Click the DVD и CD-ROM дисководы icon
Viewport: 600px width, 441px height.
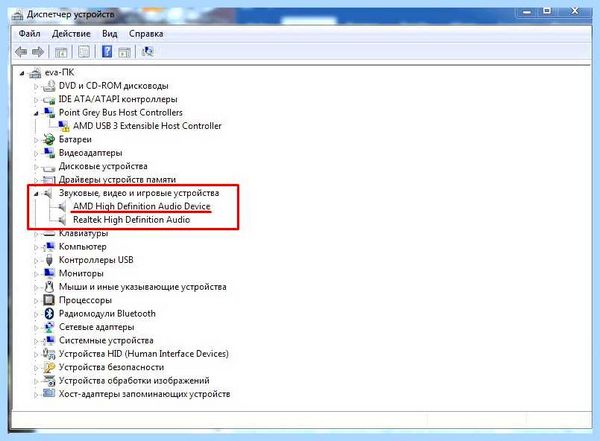[49, 86]
